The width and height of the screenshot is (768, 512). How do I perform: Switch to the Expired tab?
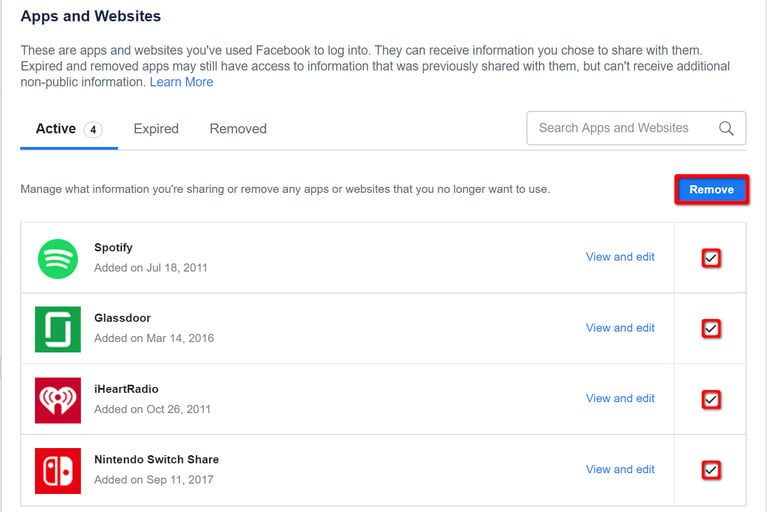[156, 129]
